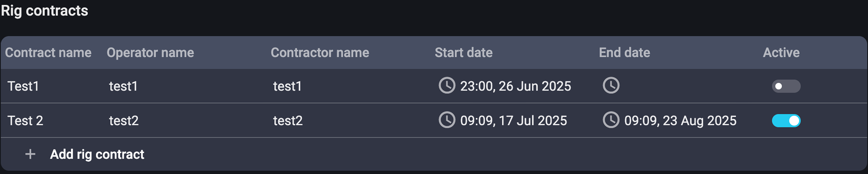This screenshot has height=174, width=868.
Task: Click the clock icon for Test 2 start date
Action: (447, 120)
